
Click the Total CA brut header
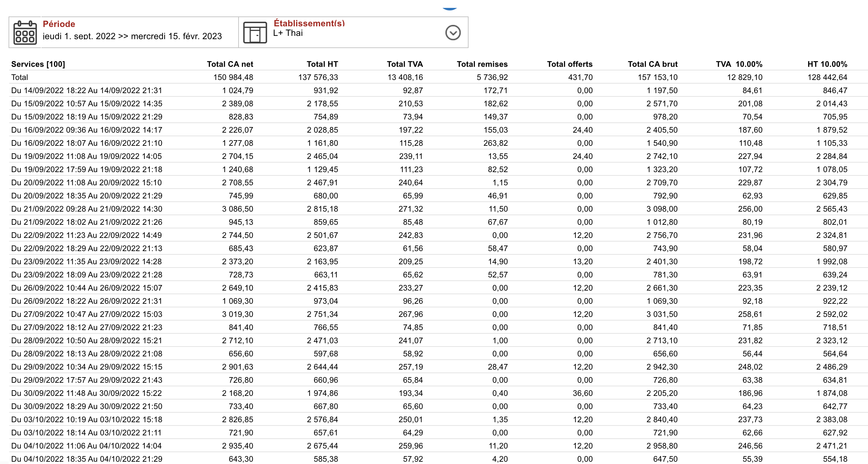(652, 64)
